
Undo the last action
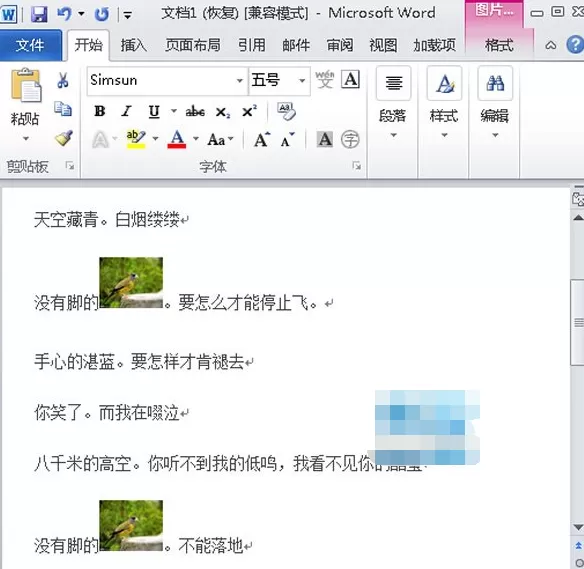click(x=64, y=14)
